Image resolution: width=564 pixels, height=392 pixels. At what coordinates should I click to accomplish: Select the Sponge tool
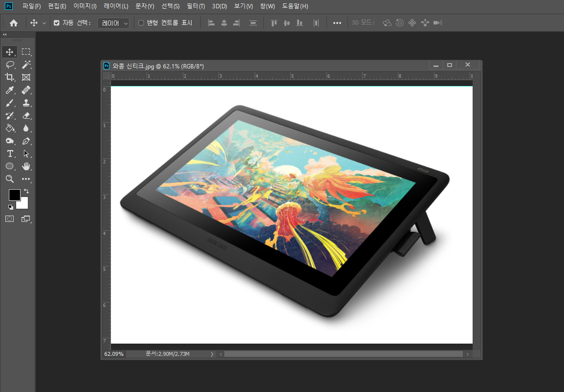pos(10,141)
